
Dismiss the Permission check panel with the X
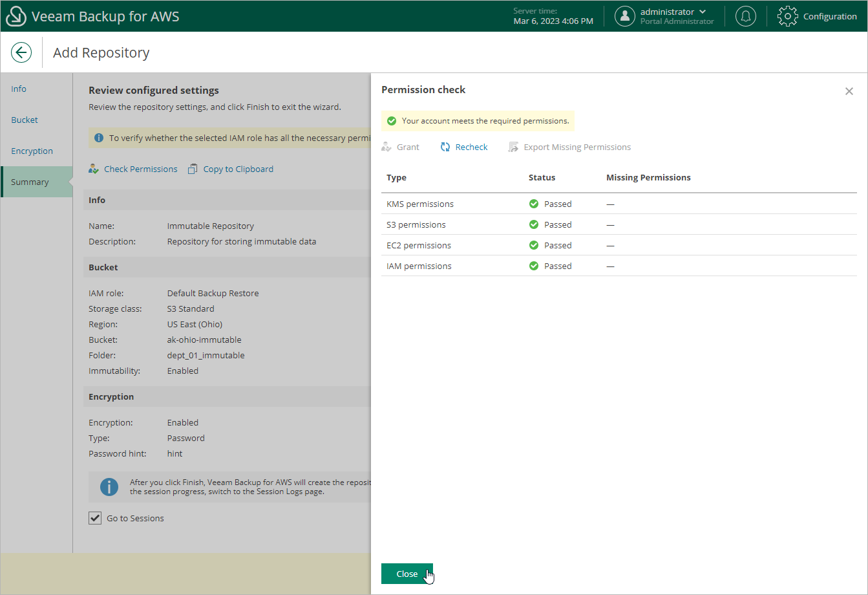coord(849,91)
